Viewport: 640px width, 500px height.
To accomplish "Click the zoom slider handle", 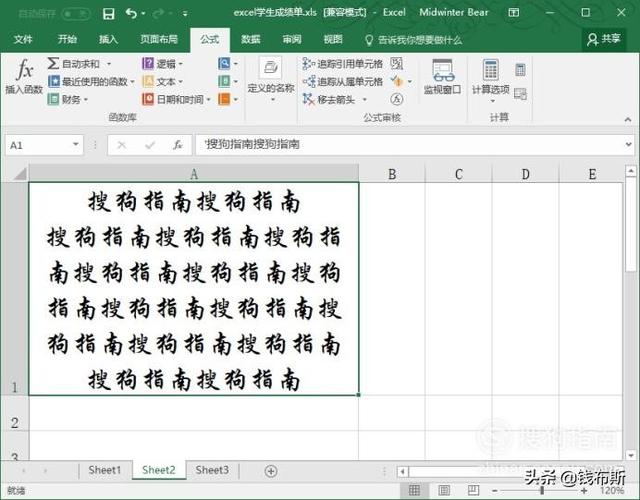I will 542,490.
